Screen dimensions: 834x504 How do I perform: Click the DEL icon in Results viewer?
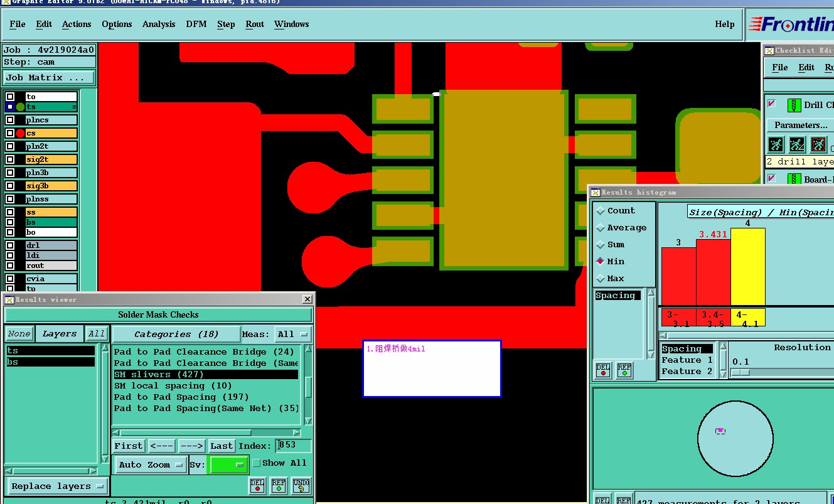click(x=257, y=486)
